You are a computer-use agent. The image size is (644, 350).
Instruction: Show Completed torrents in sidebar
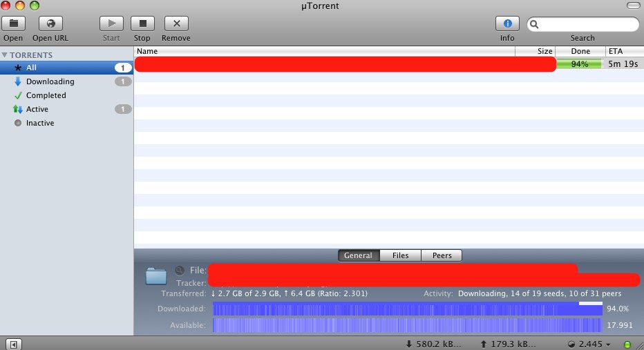[46, 95]
